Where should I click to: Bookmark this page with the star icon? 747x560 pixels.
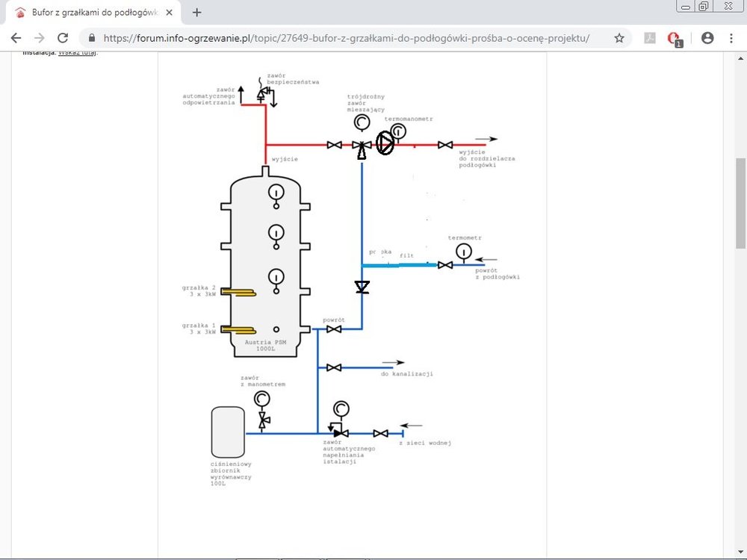(x=619, y=38)
